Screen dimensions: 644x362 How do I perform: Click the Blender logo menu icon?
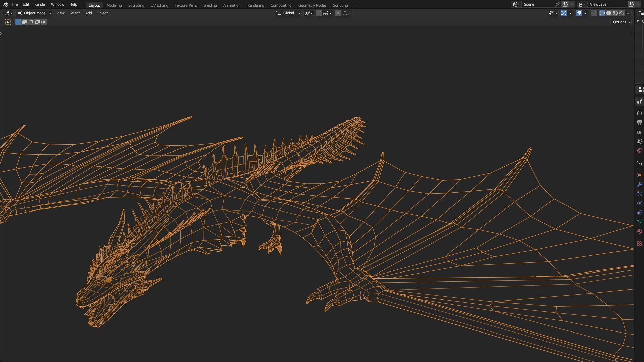6,4
